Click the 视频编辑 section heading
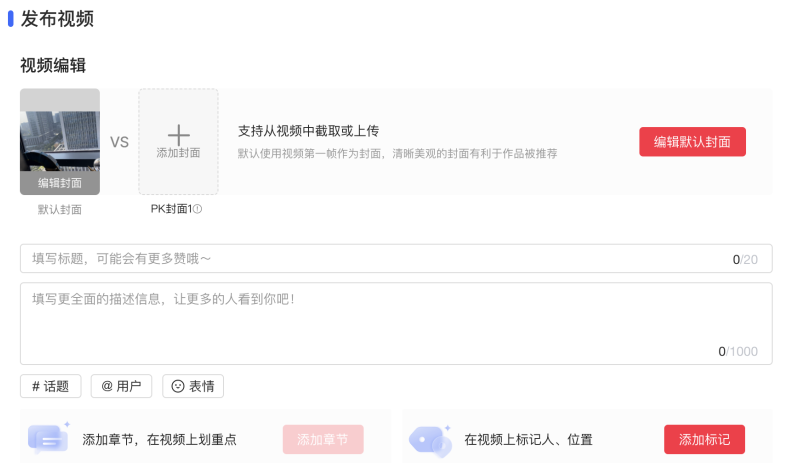 [x=53, y=65]
